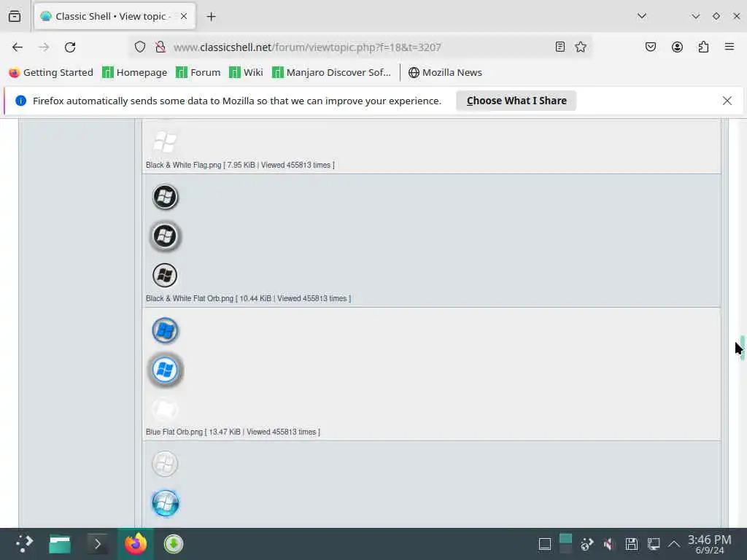Reload the Classic Shell forum page
This screenshot has height=560, width=747.
70,47
